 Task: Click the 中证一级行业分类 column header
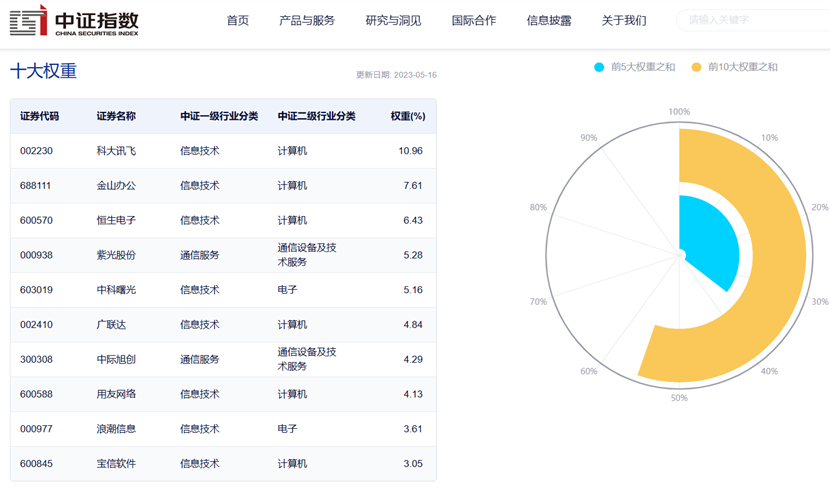219,116
